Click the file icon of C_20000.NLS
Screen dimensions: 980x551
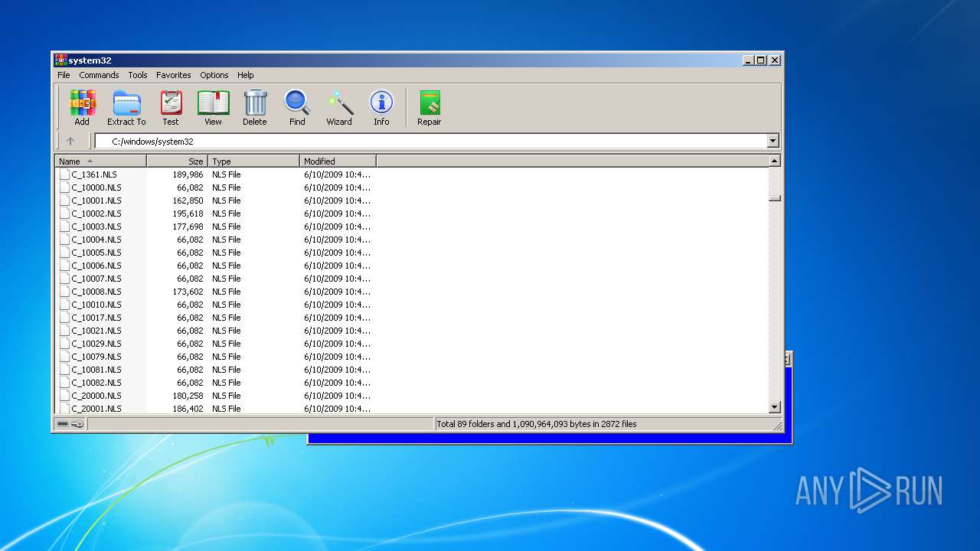tap(64, 396)
